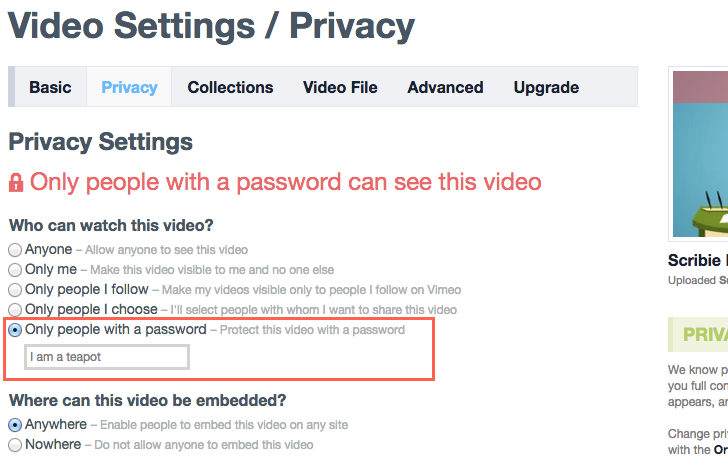
Task: Open the video thumbnail preview on the right
Action: coord(700,154)
